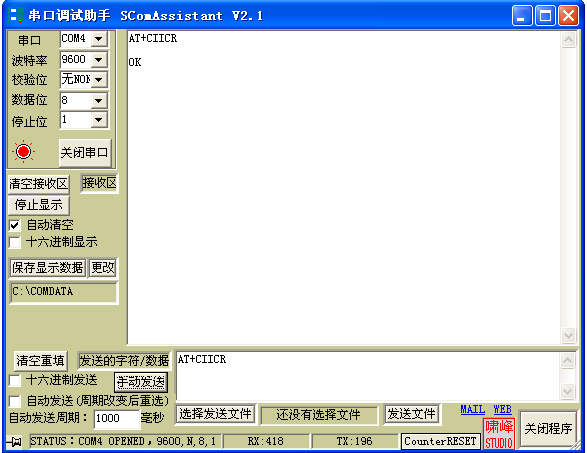
Task: Open the COM4 serial port dropdown
Action: (x=99, y=39)
